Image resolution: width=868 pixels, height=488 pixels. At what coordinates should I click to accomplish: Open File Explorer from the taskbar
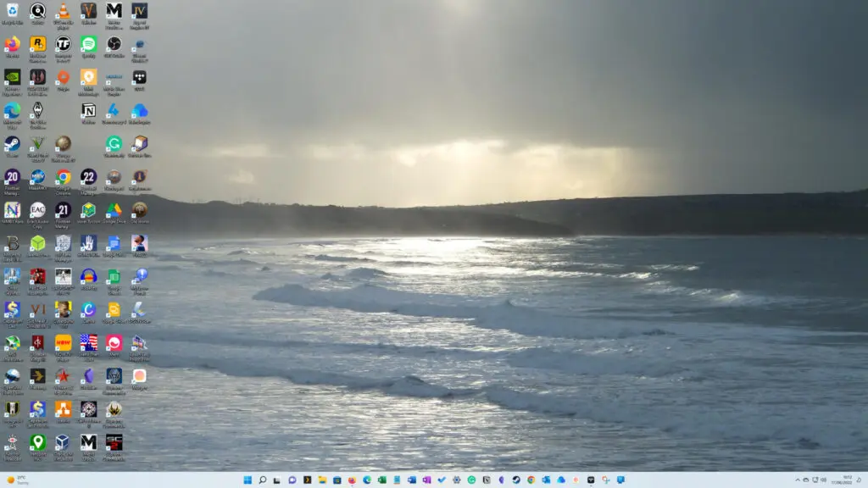pos(322,480)
